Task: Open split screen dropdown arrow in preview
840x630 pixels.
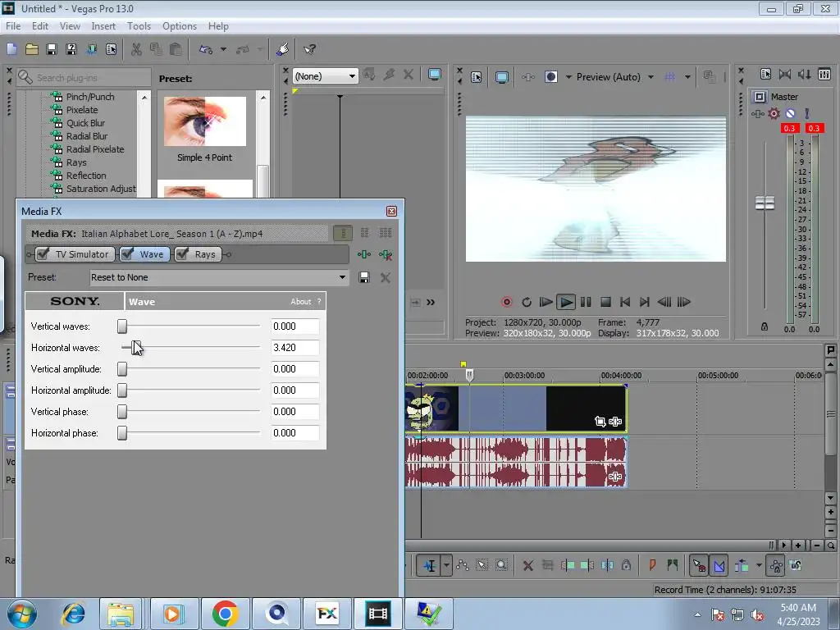Action: tap(568, 77)
